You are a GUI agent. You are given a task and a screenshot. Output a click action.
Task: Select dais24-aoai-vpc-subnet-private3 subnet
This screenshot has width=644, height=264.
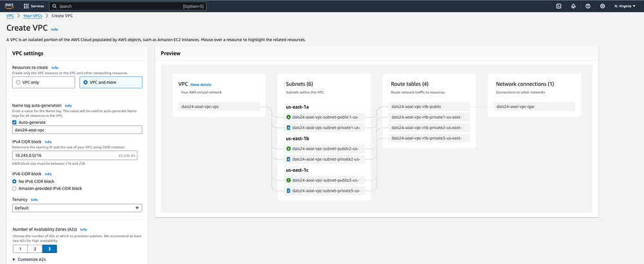coord(324,190)
